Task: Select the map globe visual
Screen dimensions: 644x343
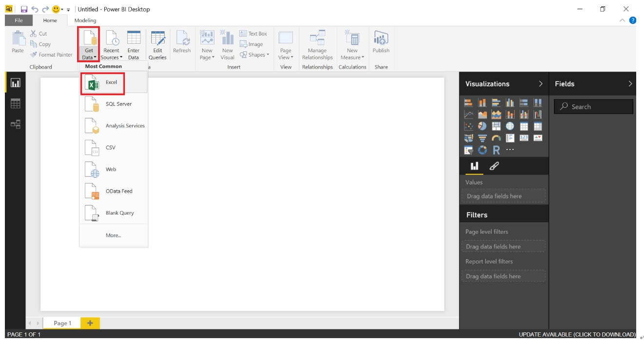Action: [x=510, y=126]
